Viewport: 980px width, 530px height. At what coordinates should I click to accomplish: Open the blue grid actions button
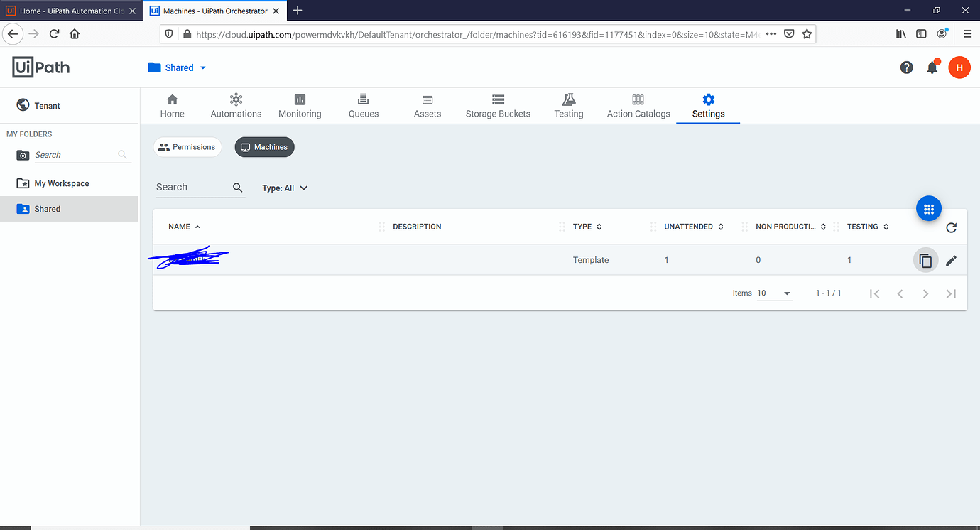coord(929,208)
